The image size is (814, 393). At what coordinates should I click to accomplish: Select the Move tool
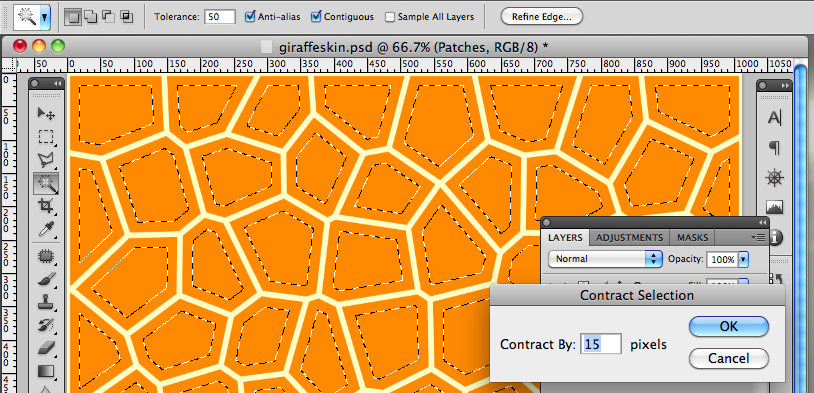pos(47,113)
